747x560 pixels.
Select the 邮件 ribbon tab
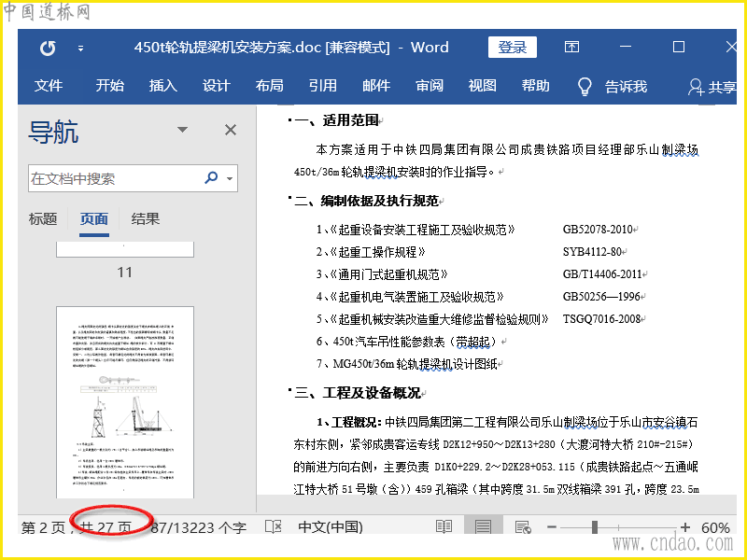376,86
